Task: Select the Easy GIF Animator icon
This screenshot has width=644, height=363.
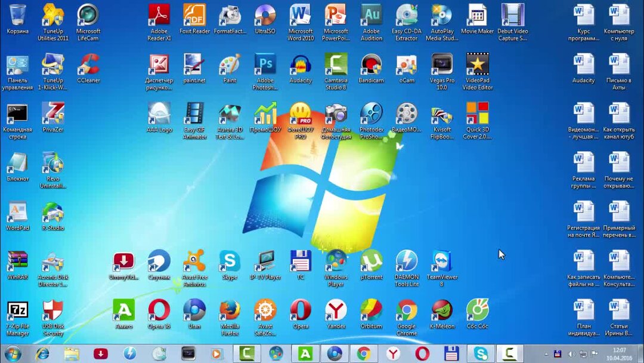Action: [x=194, y=121]
